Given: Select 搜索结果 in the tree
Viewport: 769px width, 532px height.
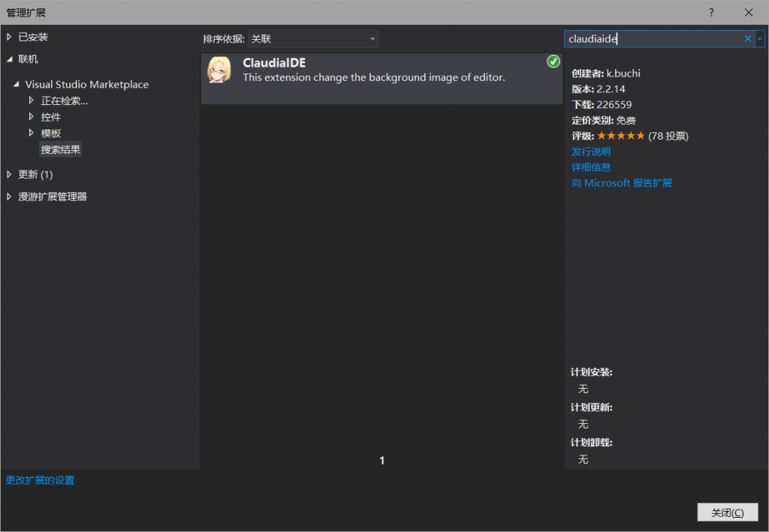Looking at the screenshot, I should click(x=61, y=149).
